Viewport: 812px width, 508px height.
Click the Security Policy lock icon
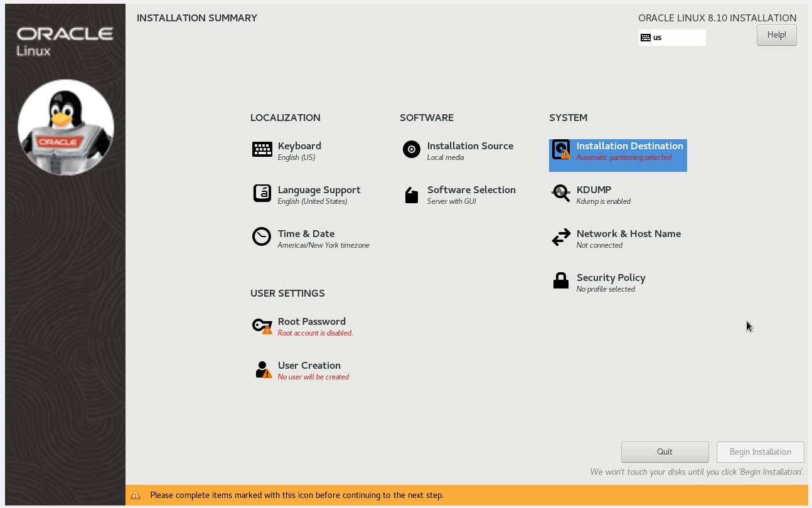[561, 280]
